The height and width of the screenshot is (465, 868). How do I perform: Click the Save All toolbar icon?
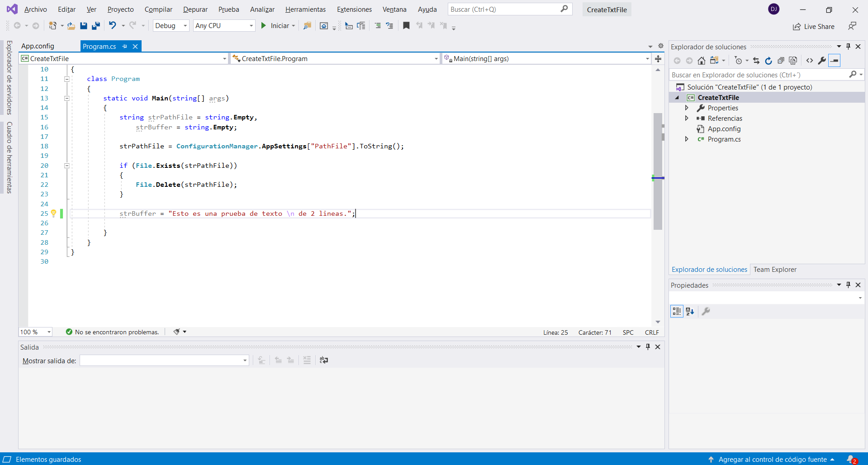tap(95, 26)
